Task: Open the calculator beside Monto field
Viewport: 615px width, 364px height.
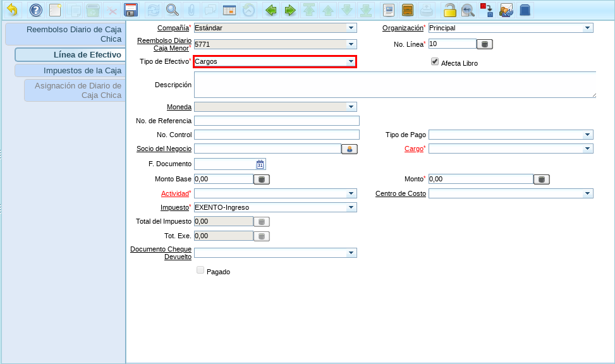Action: pos(541,179)
